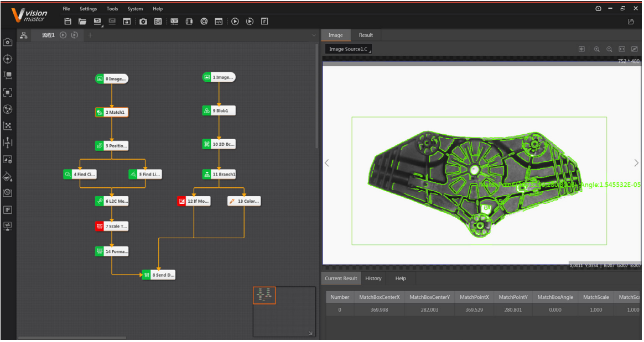Select the color processing paint bucket tool
The height and width of the screenshot is (342, 644).
(8, 176)
